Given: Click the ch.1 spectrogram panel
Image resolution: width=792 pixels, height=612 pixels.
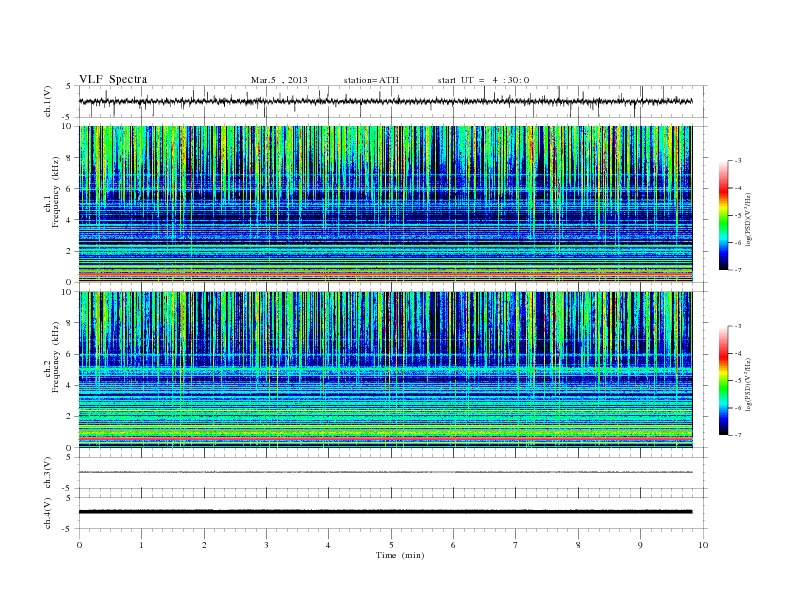Looking at the screenshot, I should 385,204.
